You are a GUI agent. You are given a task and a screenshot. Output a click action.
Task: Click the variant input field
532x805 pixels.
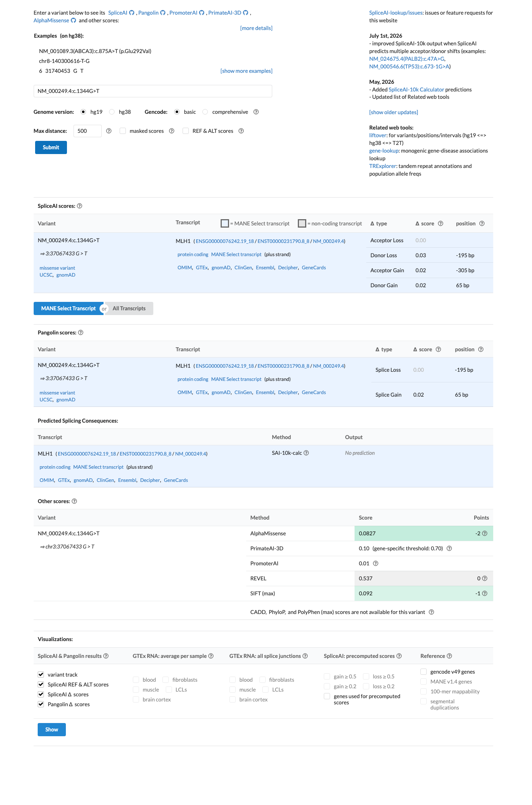tap(153, 91)
